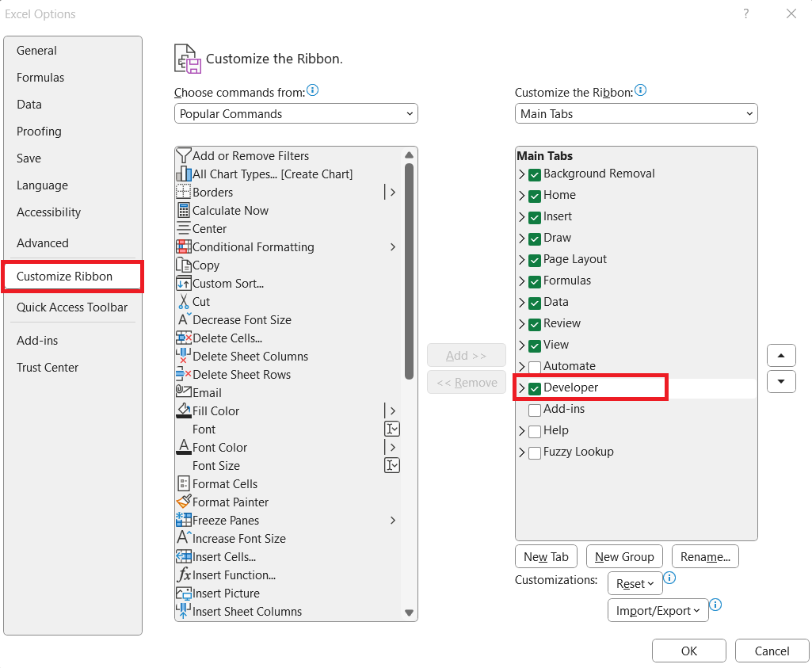Click the Custom Sort icon

click(183, 283)
